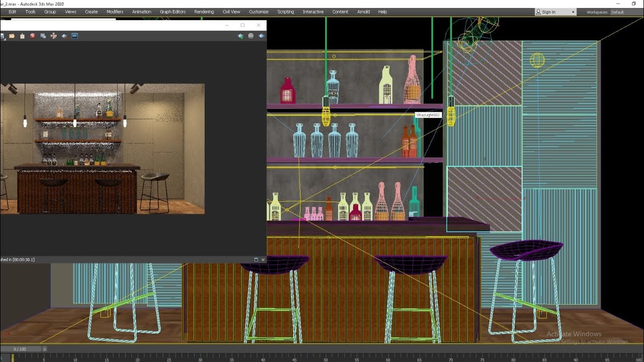Select the yellow sphere light gizmo at upper right
This screenshot has height=362, width=644.
point(537,60)
